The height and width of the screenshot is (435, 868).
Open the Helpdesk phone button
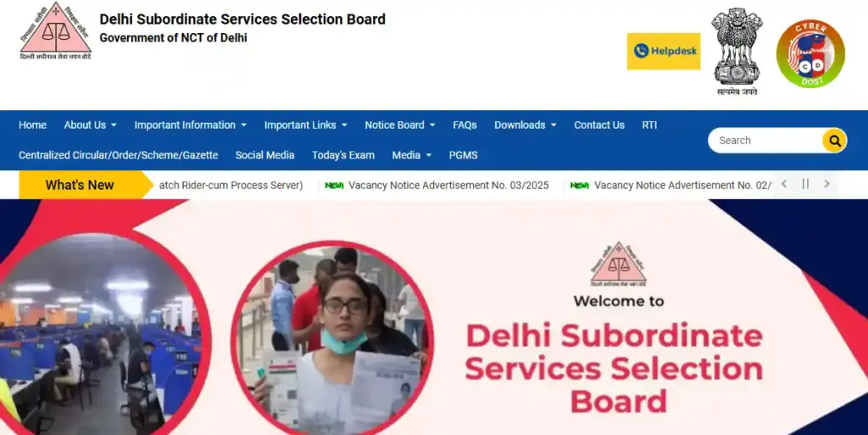click(663, 51)
